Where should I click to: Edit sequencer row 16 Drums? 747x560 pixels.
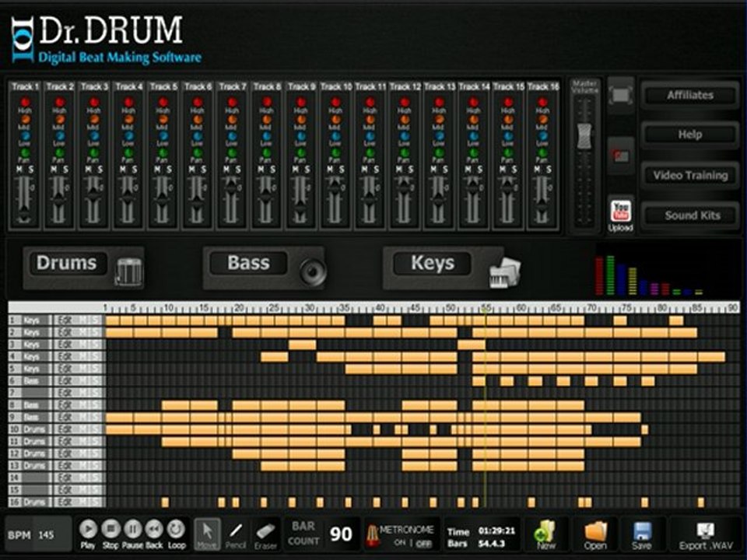pyautogui.click(x=65, y=502)
